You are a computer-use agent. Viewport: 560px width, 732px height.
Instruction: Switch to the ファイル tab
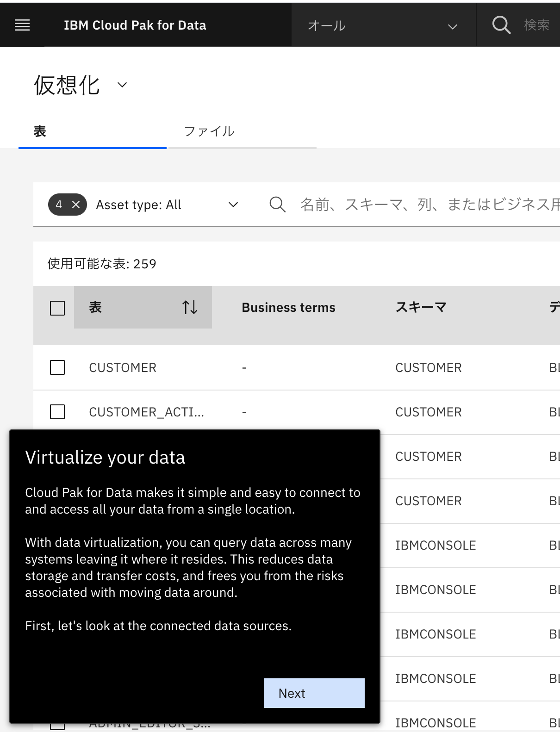pyautogui.click(x=243, y=131)
